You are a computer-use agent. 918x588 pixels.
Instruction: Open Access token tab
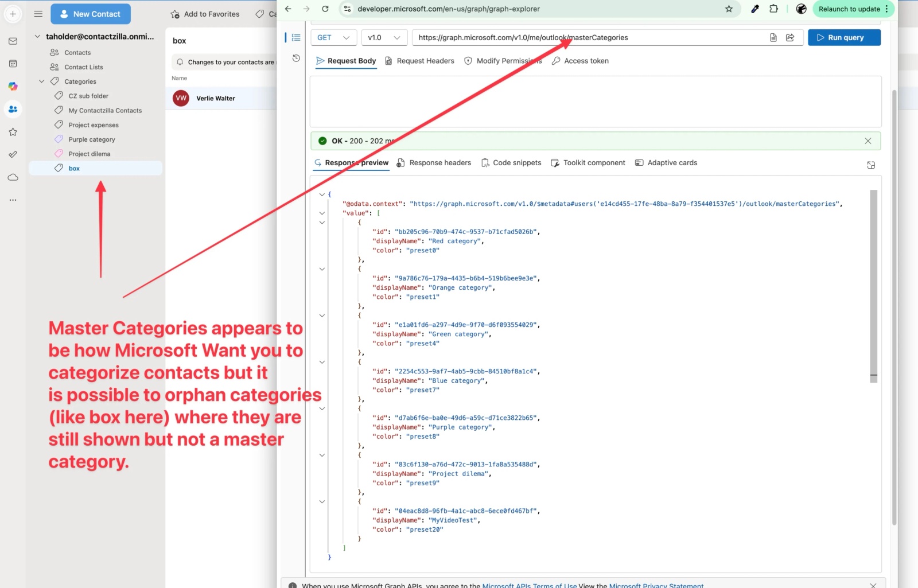tap(580, 61)
